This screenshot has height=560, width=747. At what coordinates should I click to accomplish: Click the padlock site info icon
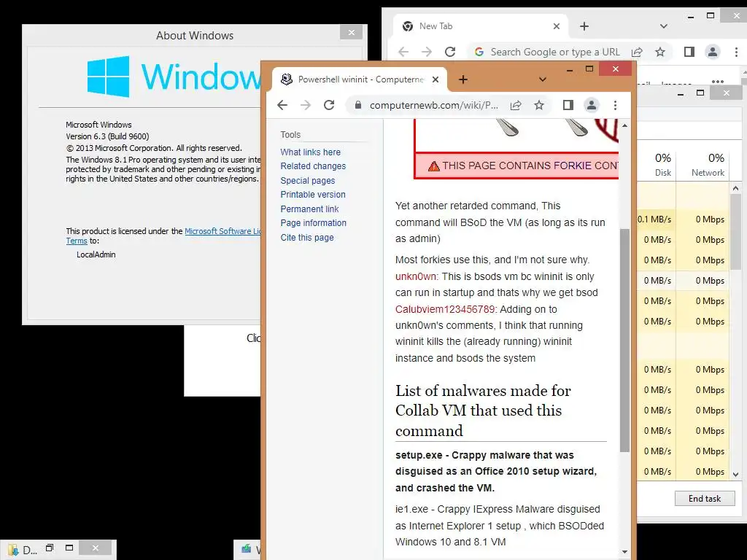pyautogui.click(x=357, y=105)
